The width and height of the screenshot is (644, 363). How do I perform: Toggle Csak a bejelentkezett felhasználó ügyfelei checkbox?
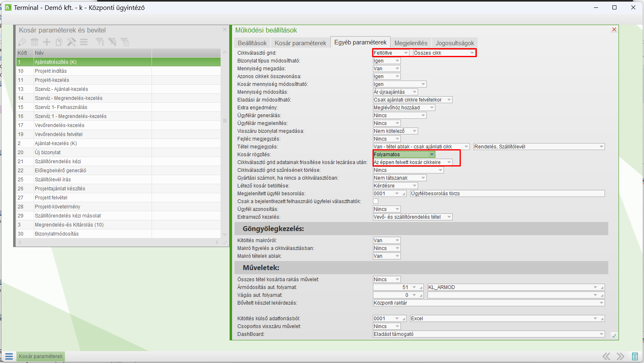(375, 201)
